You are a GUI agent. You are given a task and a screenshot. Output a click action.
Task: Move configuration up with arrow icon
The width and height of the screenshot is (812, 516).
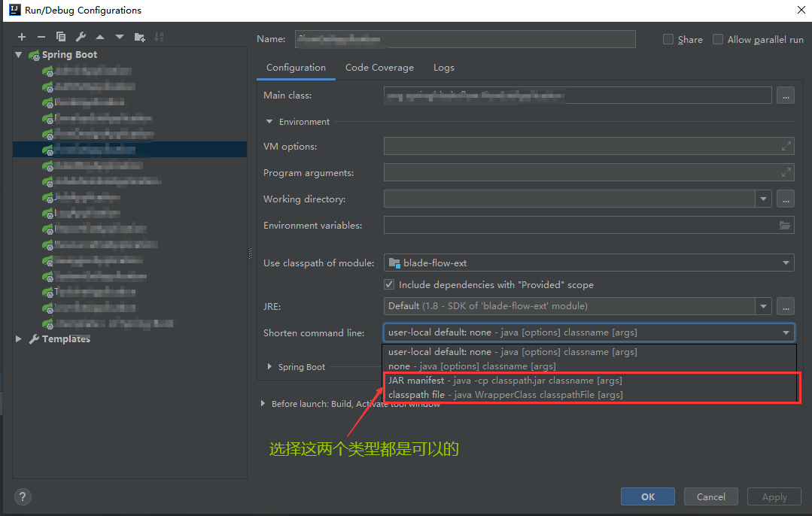coord(100,36)
